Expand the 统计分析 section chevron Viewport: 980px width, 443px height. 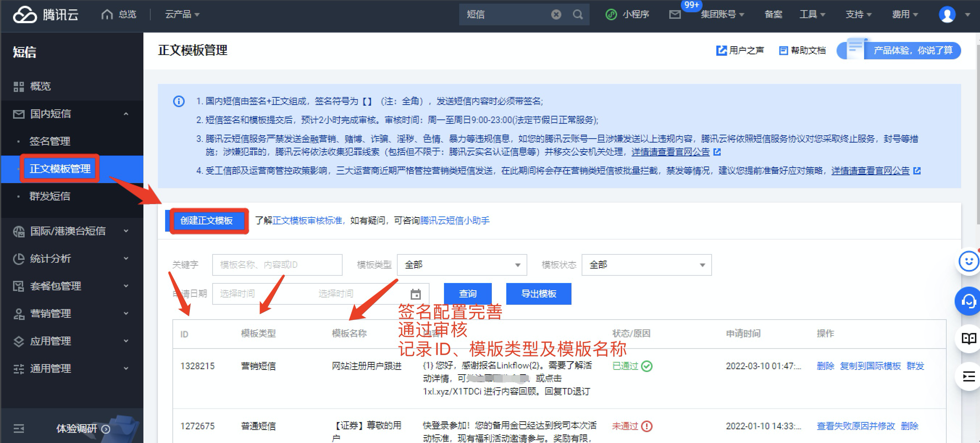[x=126, y=258]
